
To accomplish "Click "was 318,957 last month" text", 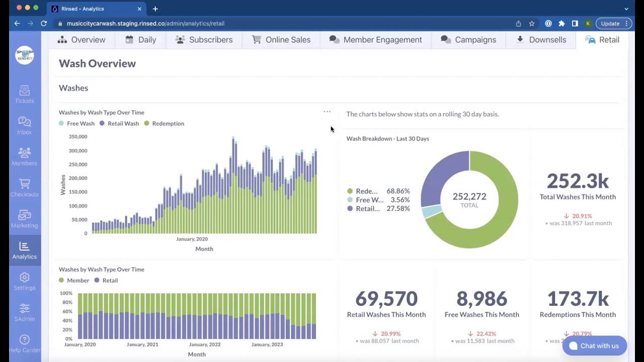I will [x=580, y=223].
